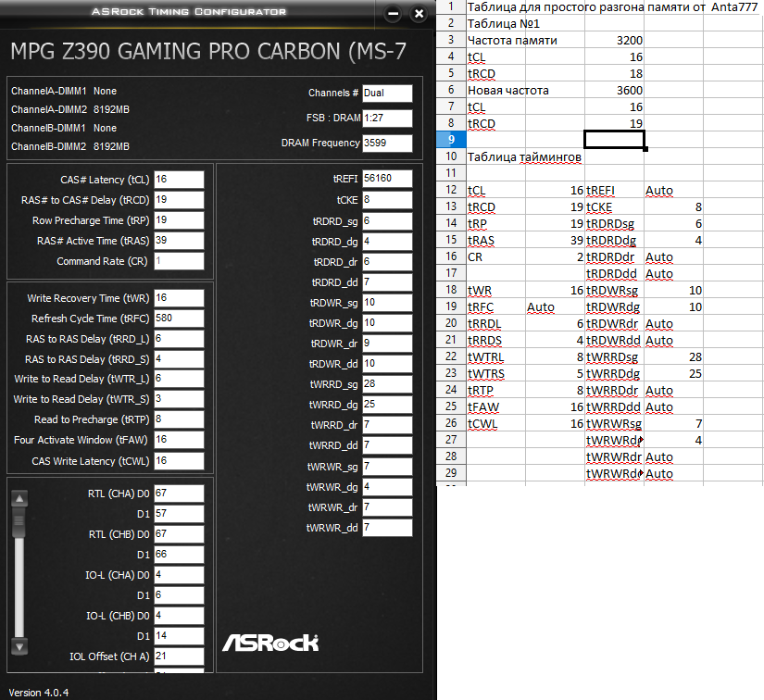Viewport: 764px width, 700px height.
Task: Click the scroll down arrow in RTL panel
Action: pyautogui.click(x=19, y=647)
